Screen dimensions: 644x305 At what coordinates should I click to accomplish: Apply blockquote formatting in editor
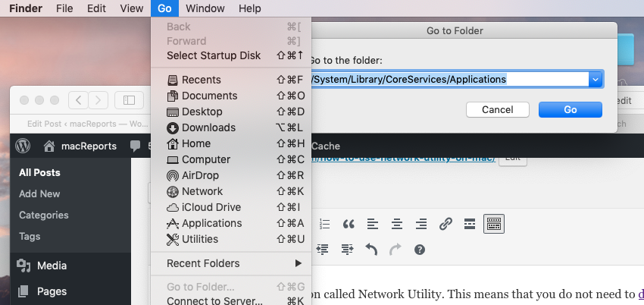(x=349, y=224)
